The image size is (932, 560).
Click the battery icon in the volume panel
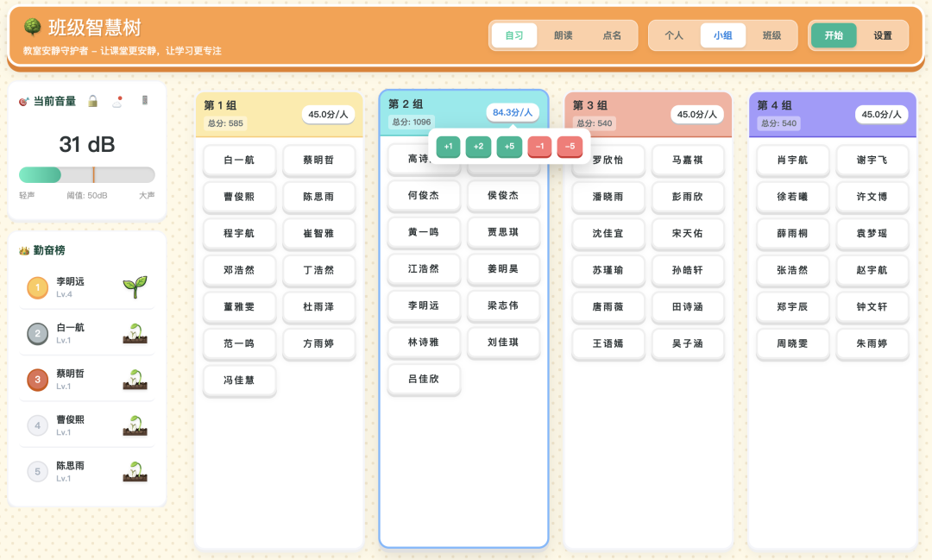pos(145,100)
